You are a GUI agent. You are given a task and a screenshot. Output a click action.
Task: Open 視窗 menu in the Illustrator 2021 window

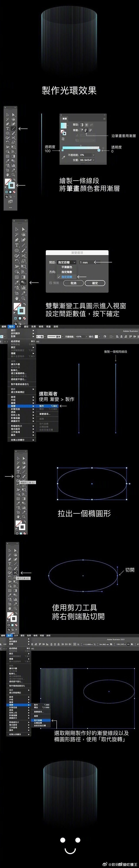coord(42,636)
